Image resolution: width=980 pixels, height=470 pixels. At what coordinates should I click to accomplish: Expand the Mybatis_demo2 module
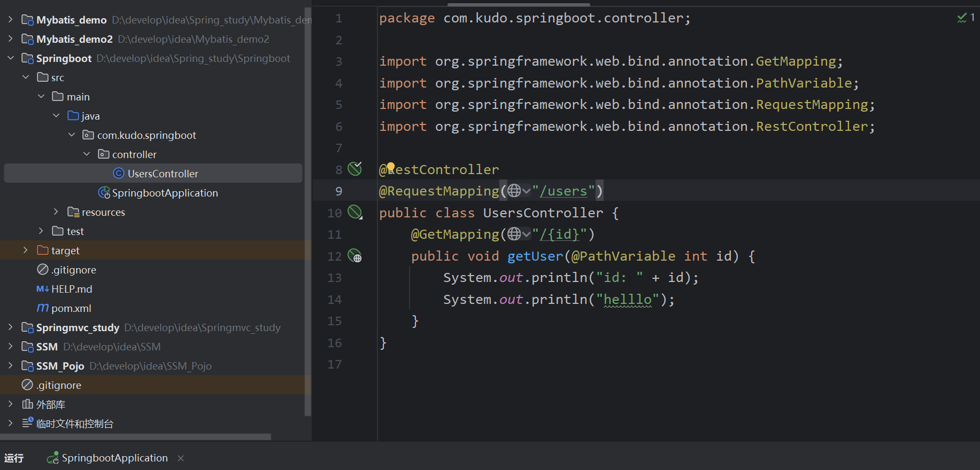coord(10,39)
